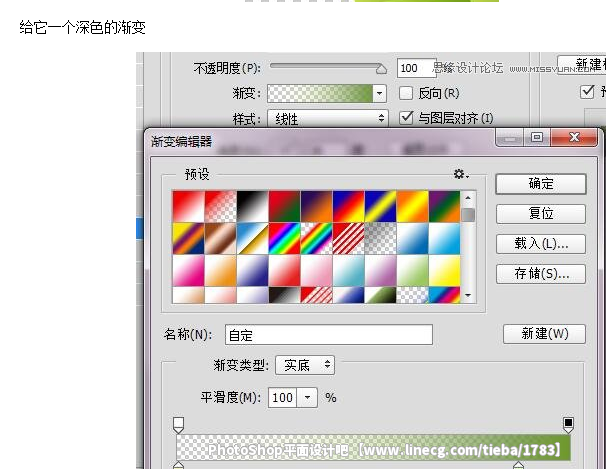Click the 不透明度 value field showing 100
The height and width of the screenshot is (469, 616).
point(416,68)
